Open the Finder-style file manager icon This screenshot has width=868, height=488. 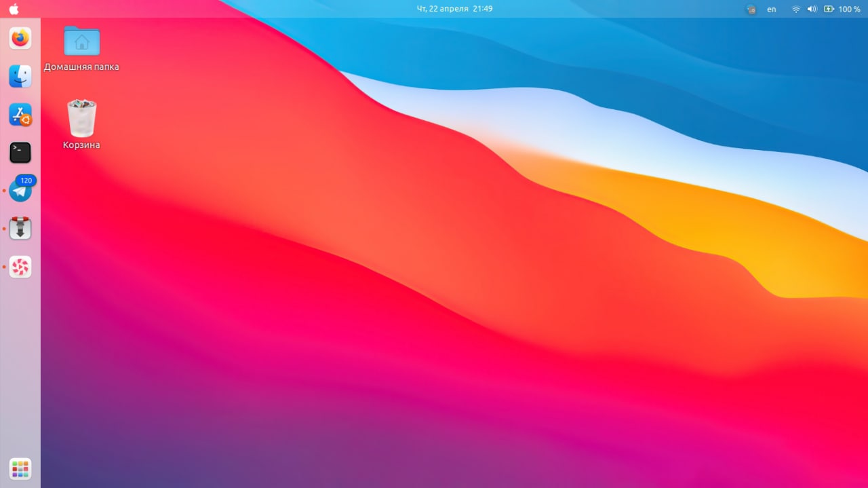click(x=20, y=76)
